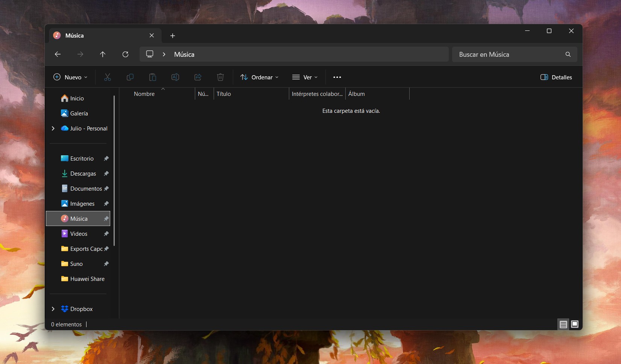
Task: Click the Copy icon in toolbar
Action: coord(130,77)
